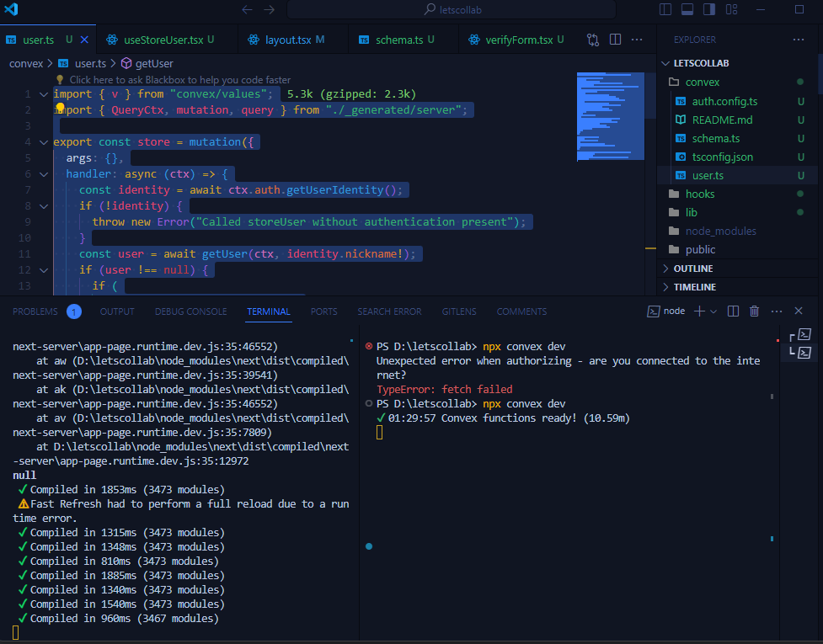Fold the if (user !== null) block
The width and height of the screenshot is (823, 644).
click(x=44, y=270)
